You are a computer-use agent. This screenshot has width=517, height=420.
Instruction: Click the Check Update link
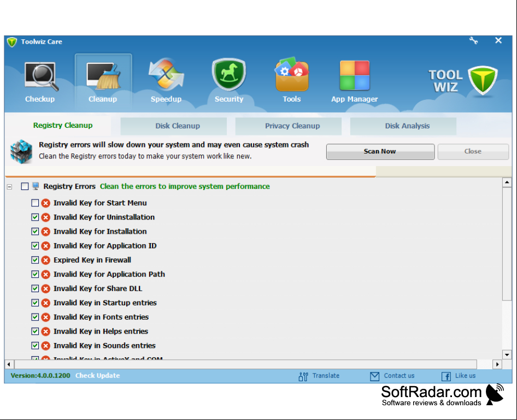tap(98, 376)
